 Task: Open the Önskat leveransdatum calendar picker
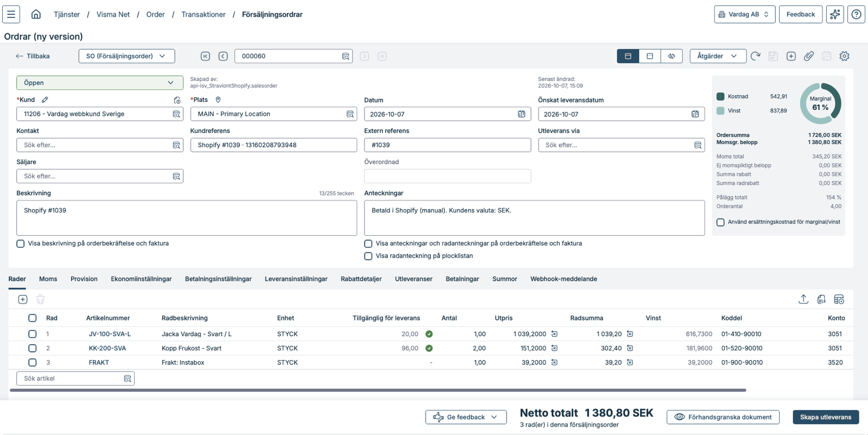pos(695,114)
